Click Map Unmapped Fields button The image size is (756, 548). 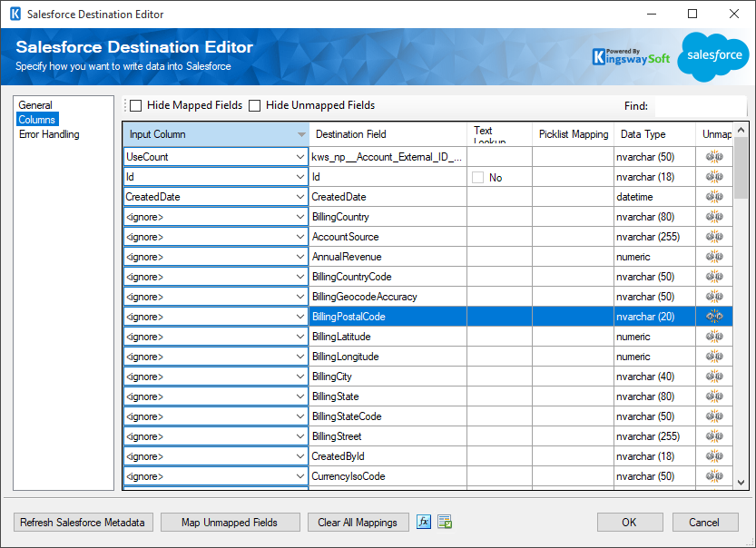(230, 523)
